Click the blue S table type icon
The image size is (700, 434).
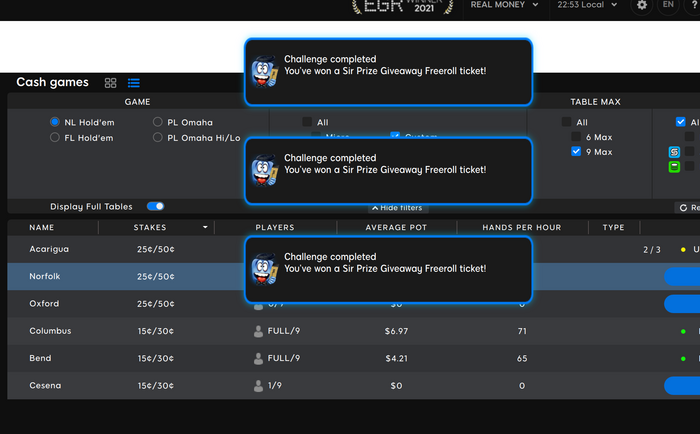tap(674, 152)
